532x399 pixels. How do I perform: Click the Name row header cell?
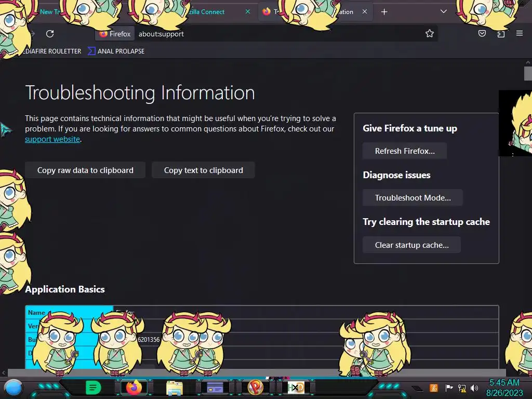70,312
